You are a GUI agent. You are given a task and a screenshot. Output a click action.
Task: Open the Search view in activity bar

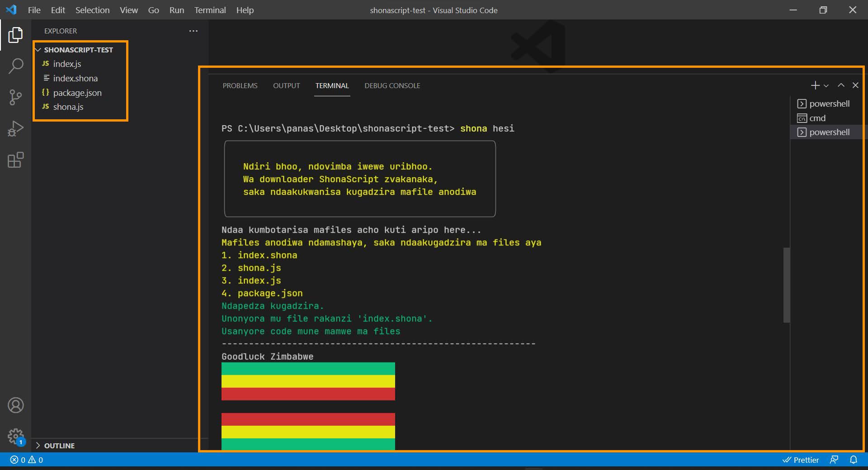tap(15, 66)
